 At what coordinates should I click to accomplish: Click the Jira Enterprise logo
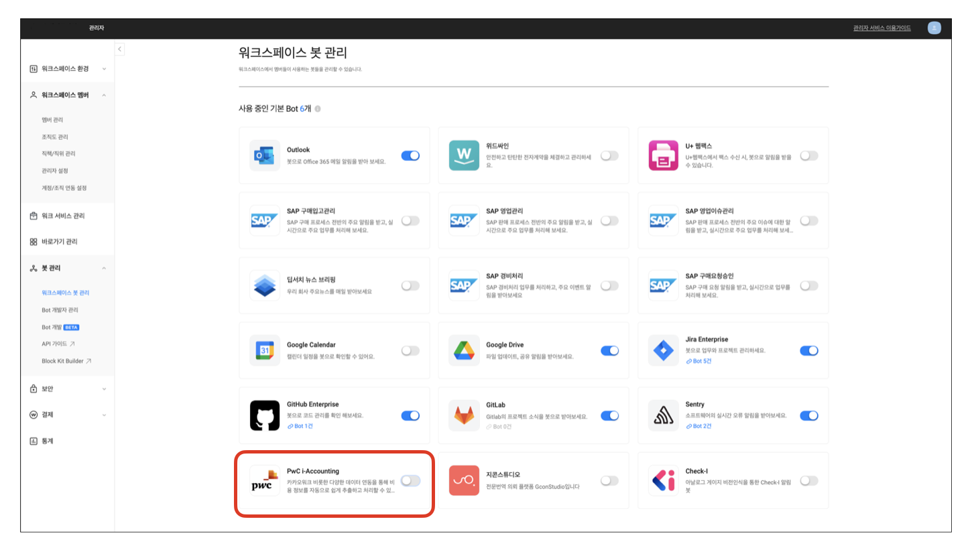[x=664, y=350]
